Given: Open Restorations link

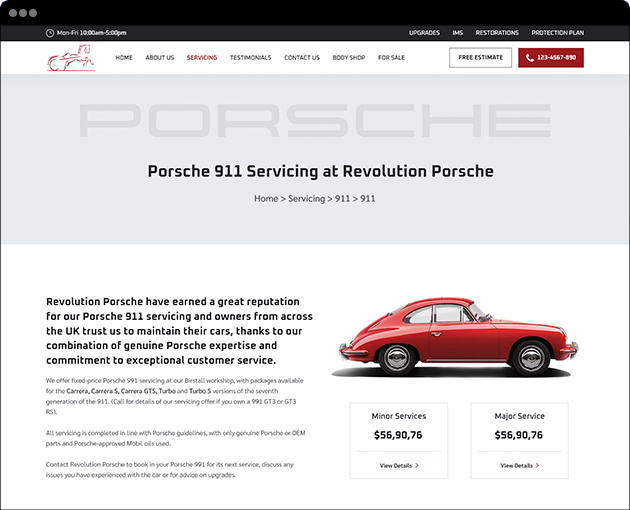Looking at the screenshot, I should point(497,33).
